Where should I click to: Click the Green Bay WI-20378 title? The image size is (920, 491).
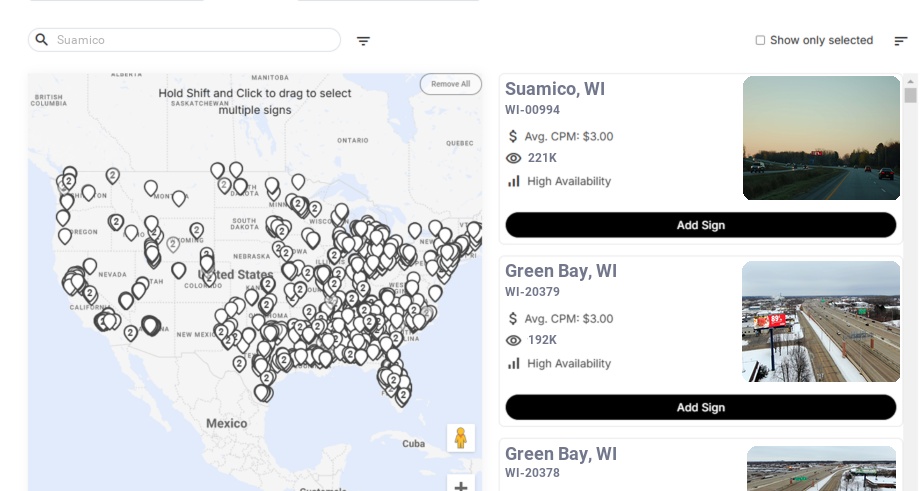coord(560,454)
